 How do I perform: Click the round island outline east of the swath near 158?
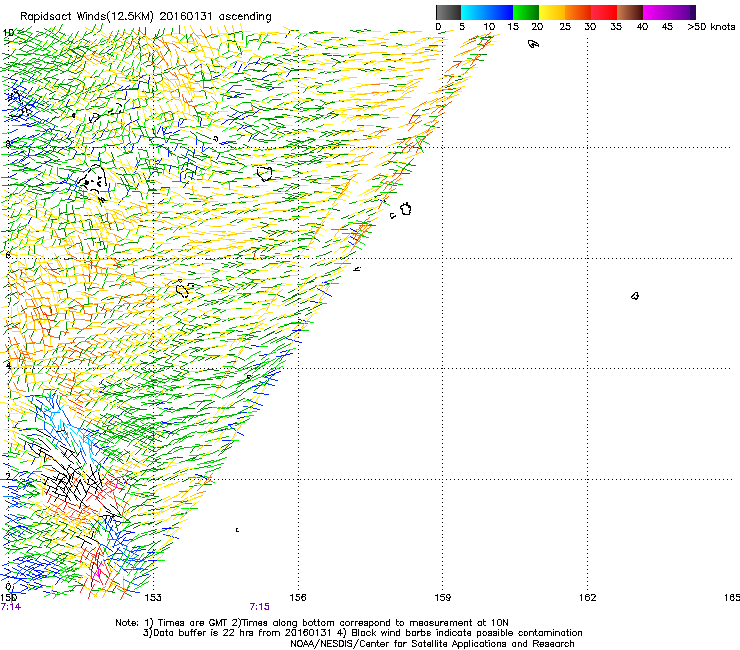pyautogui.click(x=406, y=209)
